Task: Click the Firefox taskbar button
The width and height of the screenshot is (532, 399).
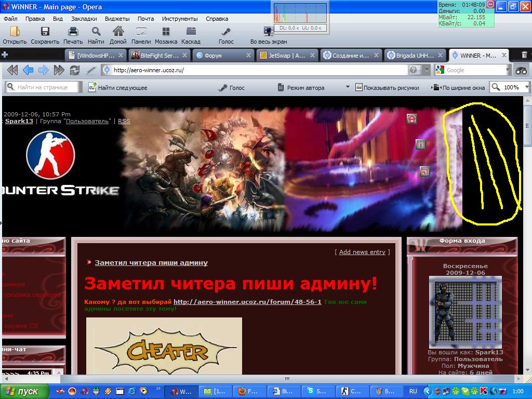Action: (x=249, y=391)
